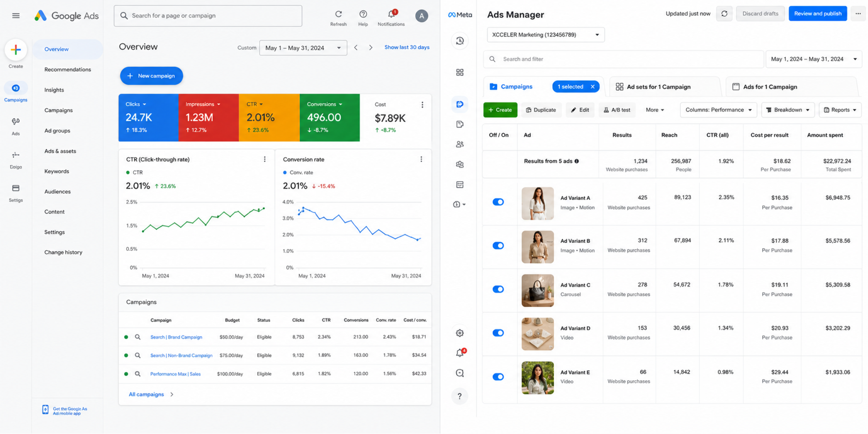The width and height of the screenshot is (868, 434).
Task: Click the A/B test button
Action: (617, 110)
